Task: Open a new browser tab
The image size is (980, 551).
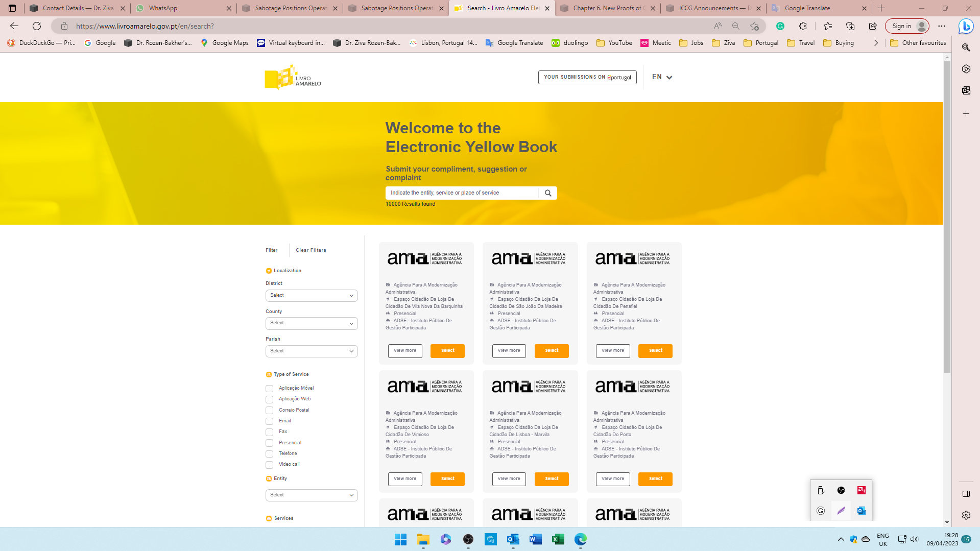Action: click(881, 8)
